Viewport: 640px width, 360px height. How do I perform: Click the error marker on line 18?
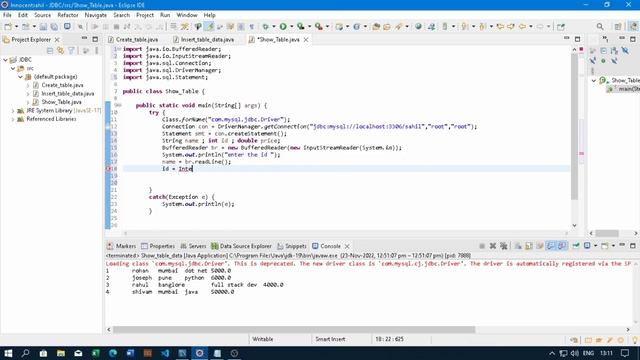[x=109, y=169]
